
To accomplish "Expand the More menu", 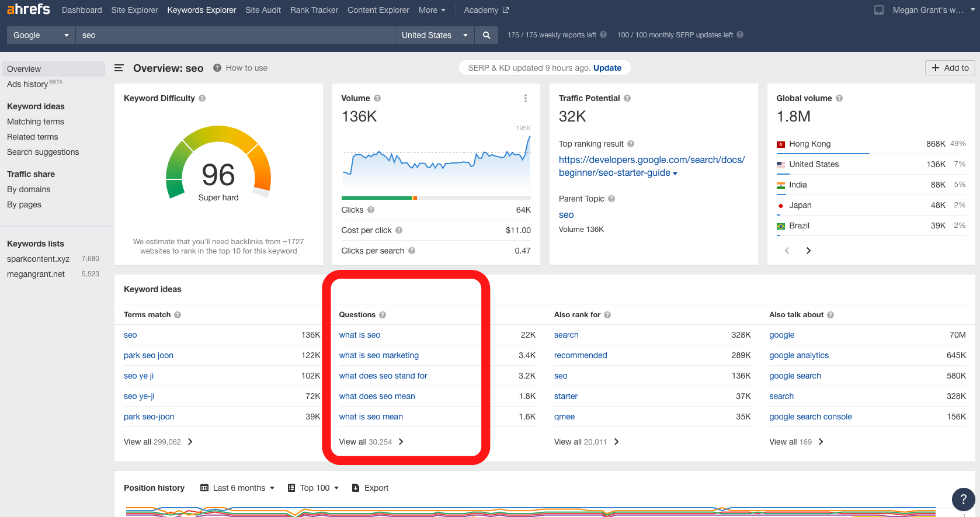I will point(432,10).
